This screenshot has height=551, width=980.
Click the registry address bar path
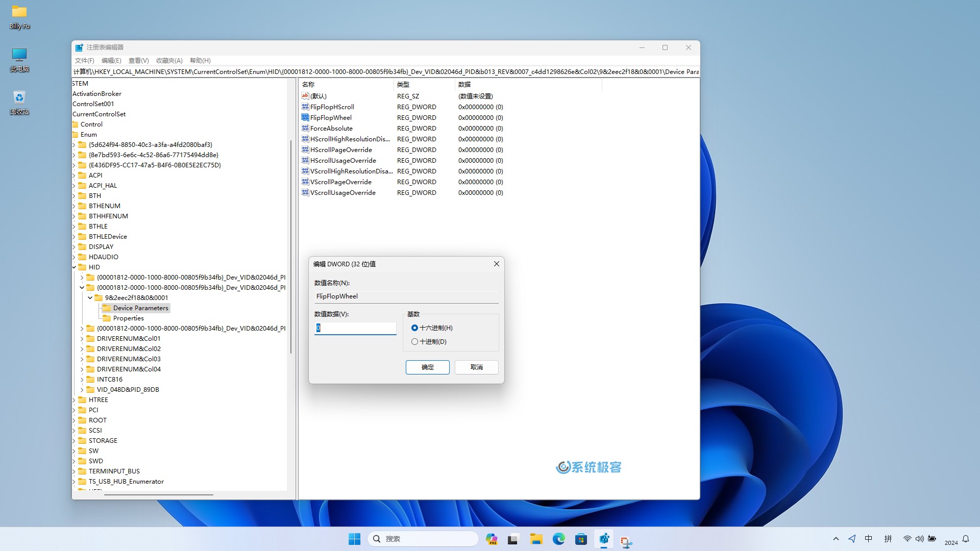[386, 72]
